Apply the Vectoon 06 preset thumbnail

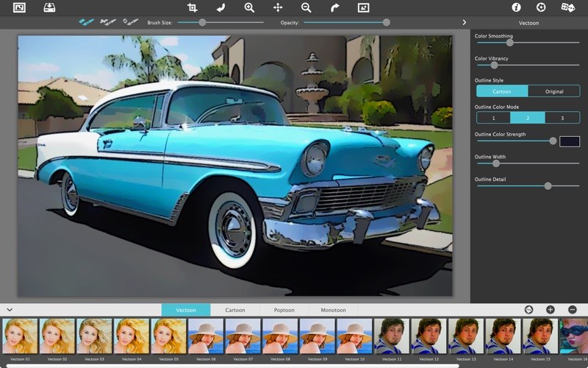206,336
